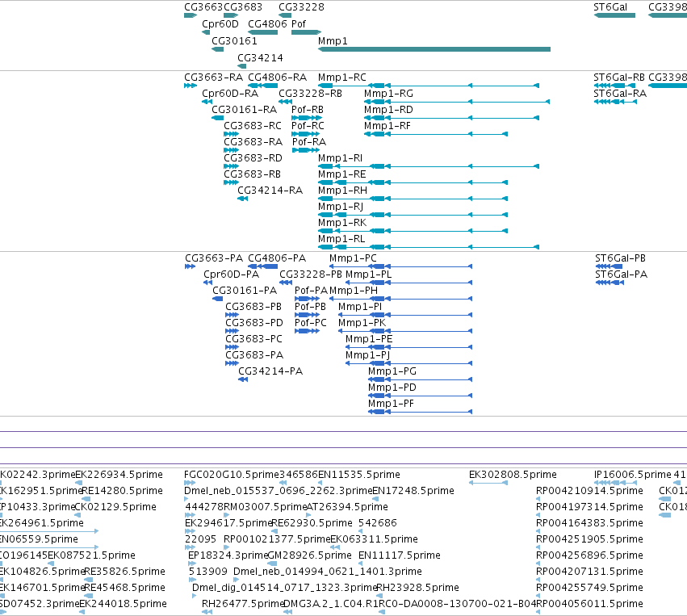This screenshot has width=687, height=616.
Task: Select the CG30161 gene label
Action: tap(234, 40)
